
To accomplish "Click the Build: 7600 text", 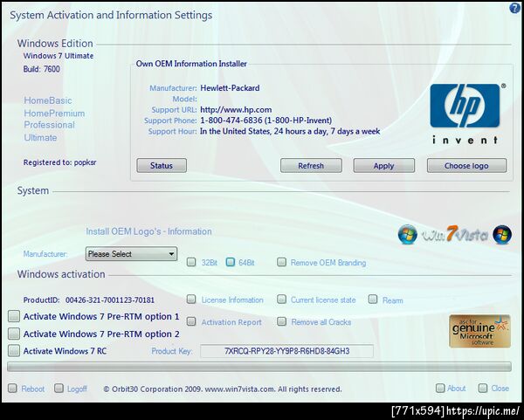I will coord(41,69).
